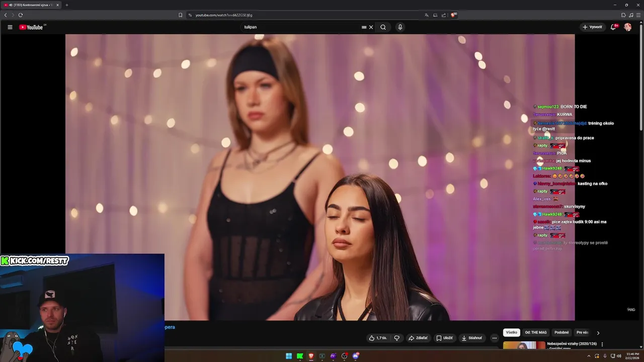Download video with Stiahnuť button
The image size is (644, 362).
click(x=472, y=338)
